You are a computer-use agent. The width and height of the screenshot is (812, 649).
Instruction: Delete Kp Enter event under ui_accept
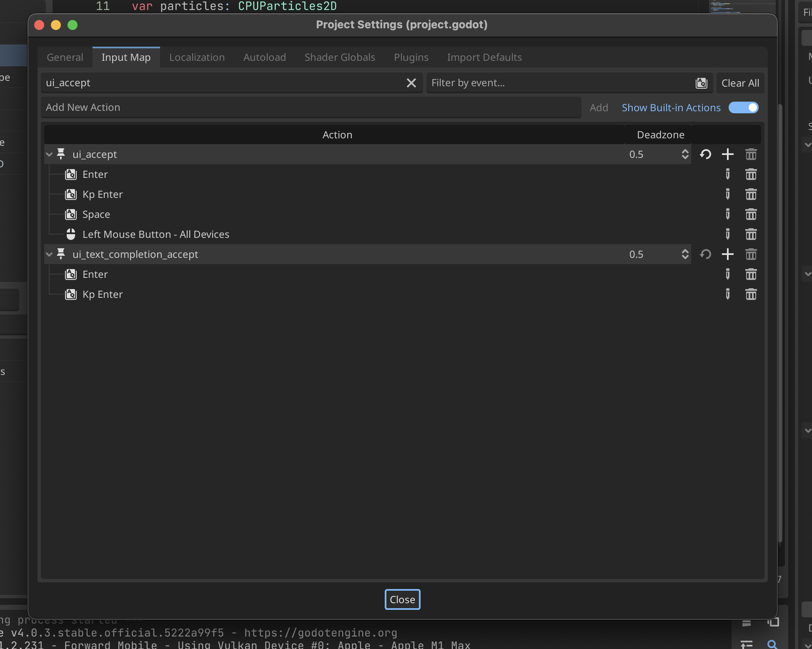click(x=751, y=195)
